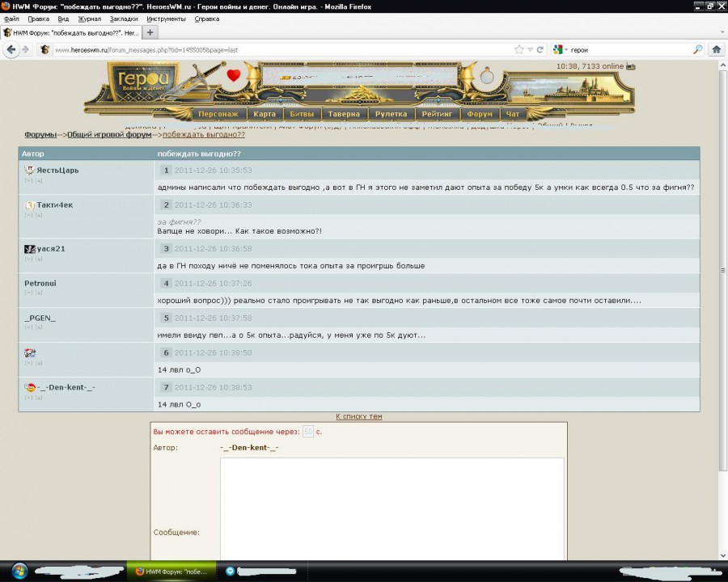Click the clan icon beside yася21
Image resolution: width=728 pixels, height=582 pixels.
[x=30, y=249]
